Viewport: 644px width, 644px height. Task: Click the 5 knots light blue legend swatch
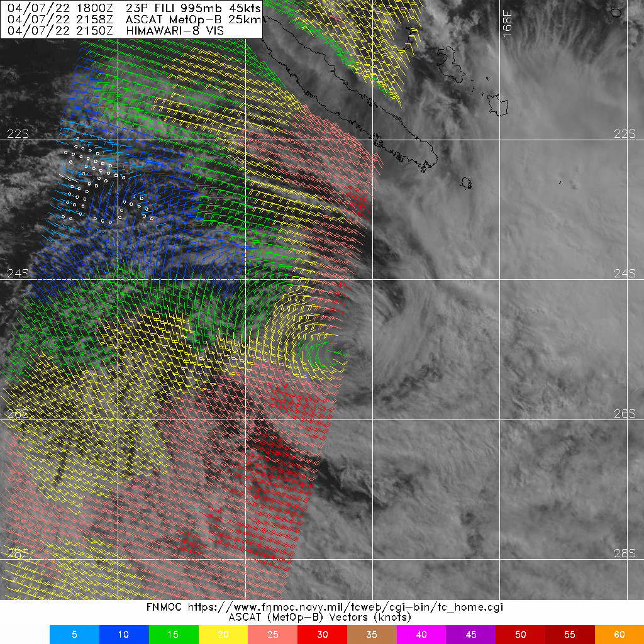(74, 635)
